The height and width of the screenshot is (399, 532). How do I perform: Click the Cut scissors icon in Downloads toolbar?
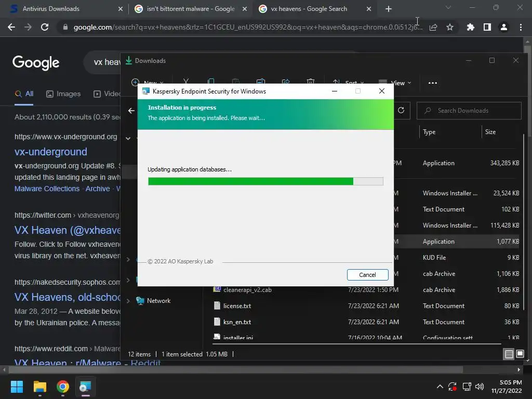pos(186,82)
